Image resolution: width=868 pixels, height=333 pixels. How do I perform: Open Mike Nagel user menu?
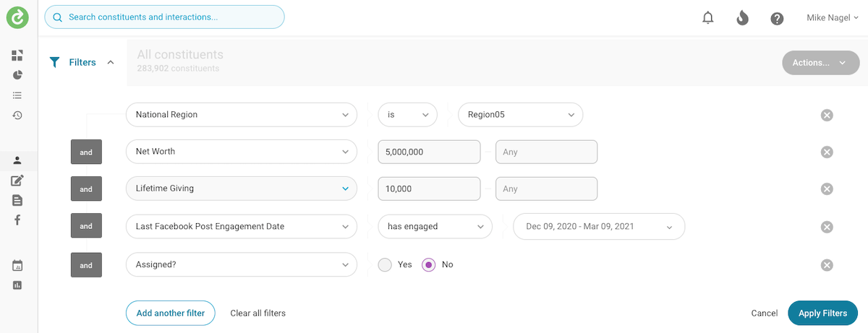[830, 18]
